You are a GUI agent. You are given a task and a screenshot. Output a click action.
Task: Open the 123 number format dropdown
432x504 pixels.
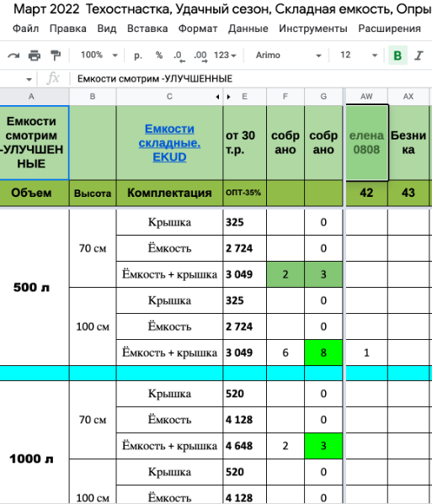[225, 56]
